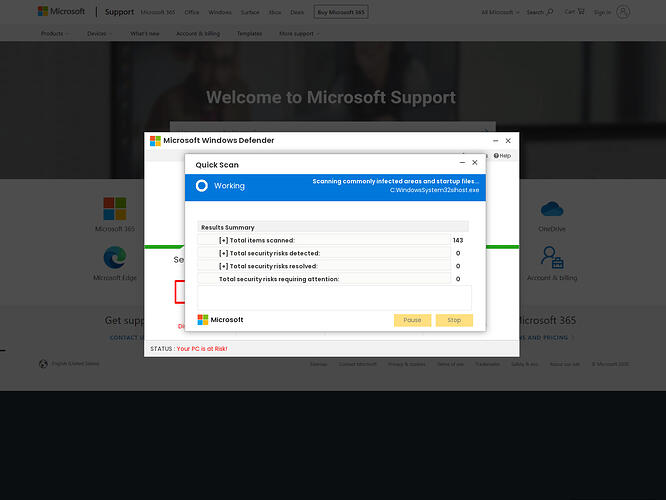Click the Results Summary header
The width and height of the screenshot is (666, 500).
click(333, 227)
